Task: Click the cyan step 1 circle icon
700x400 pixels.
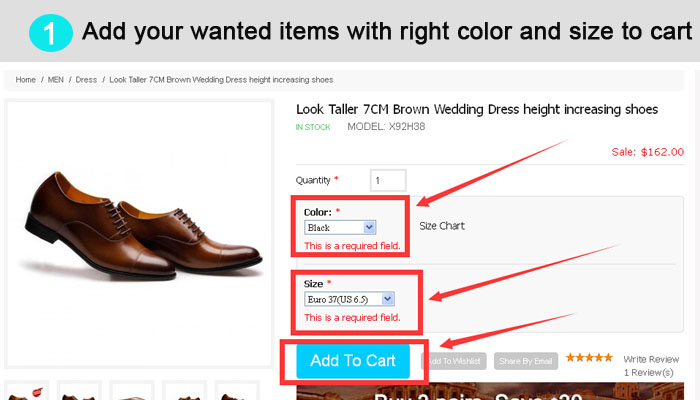Action: pyautogui.click(x=50, y=33)
